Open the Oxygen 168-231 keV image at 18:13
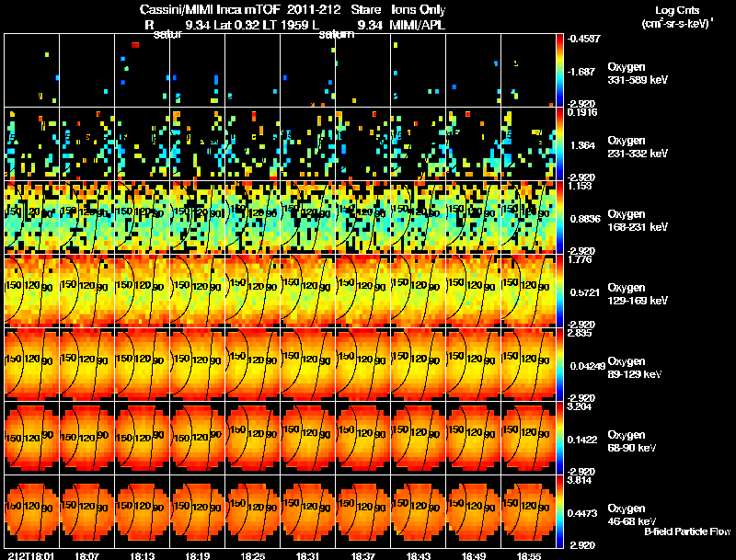Image resolution: width=736 pixels, height=560 pixels. (143, 217)
